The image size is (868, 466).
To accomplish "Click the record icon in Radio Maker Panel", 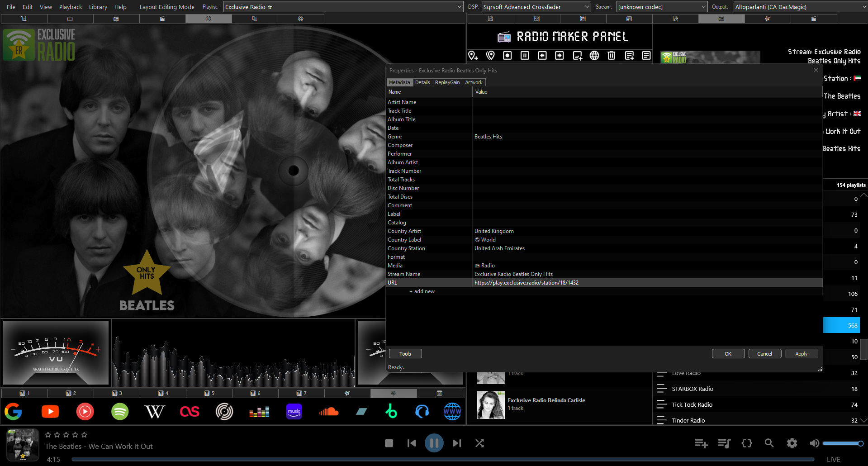I will [x=508, y=55].
